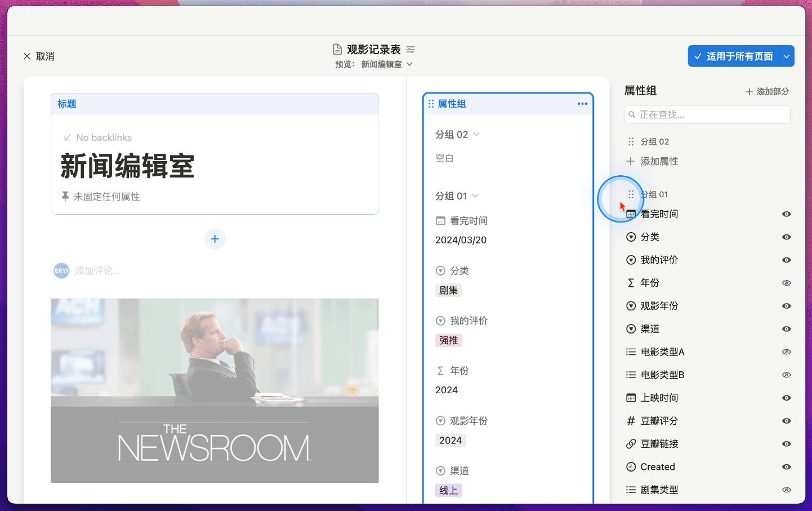Click the settings sliders icon beside 观影记录表

tap(411, 50)
